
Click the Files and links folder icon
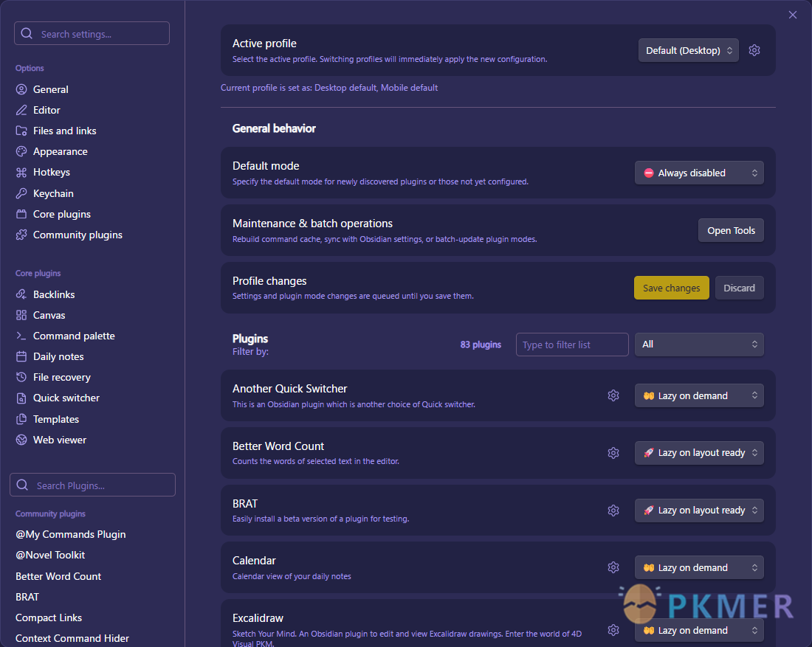21,131
